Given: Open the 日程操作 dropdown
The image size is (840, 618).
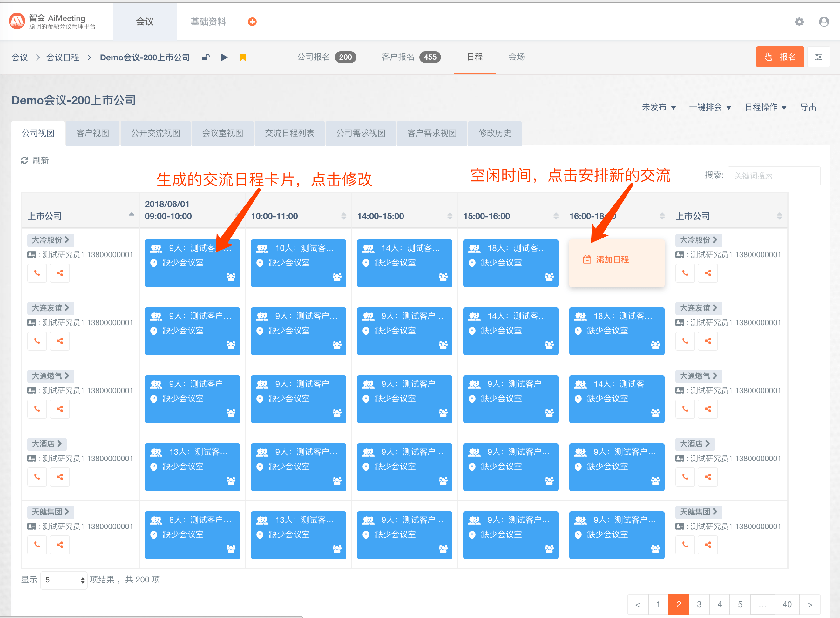Looking at the screenshot, I should pyautogui.click(x=766, y=107).
